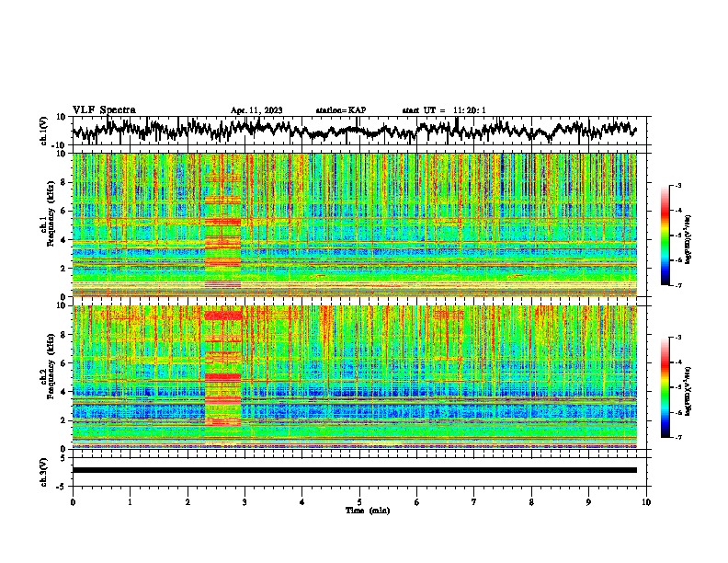The width and height of the screenshot is (728, 563).
Task: Click time-axis tick label "0"
Action: point(73,502)
